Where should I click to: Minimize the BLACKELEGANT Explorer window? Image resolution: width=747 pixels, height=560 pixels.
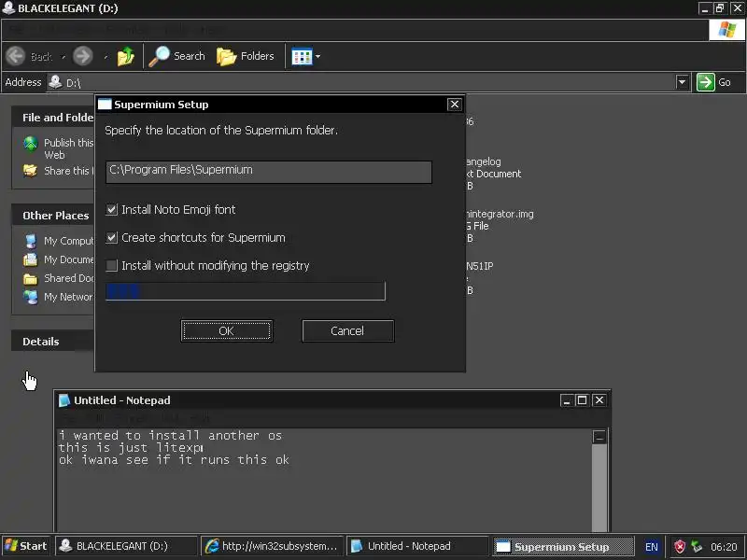tap(705, 8)
